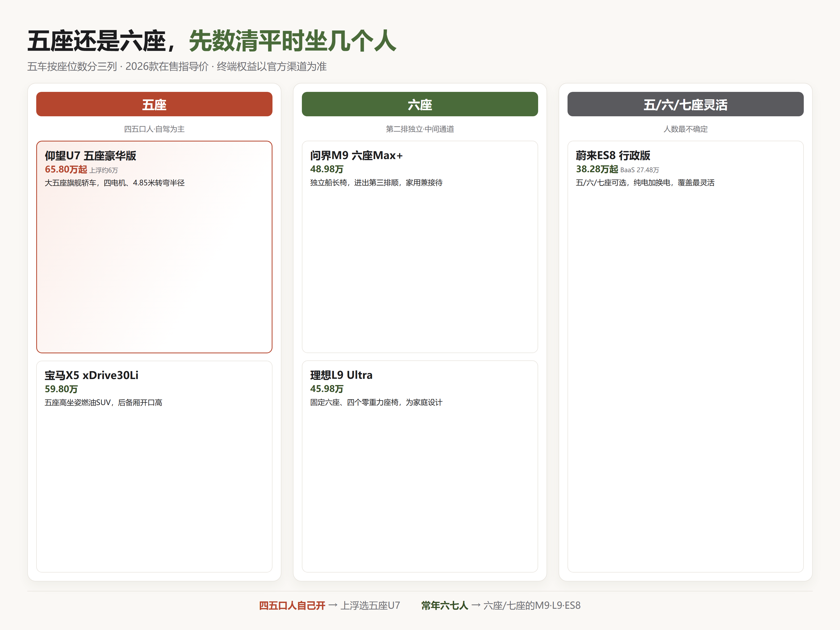This screenshot has height=630, width=840.
Task: Click footer text 常年六七人
Action: [444, 605]
